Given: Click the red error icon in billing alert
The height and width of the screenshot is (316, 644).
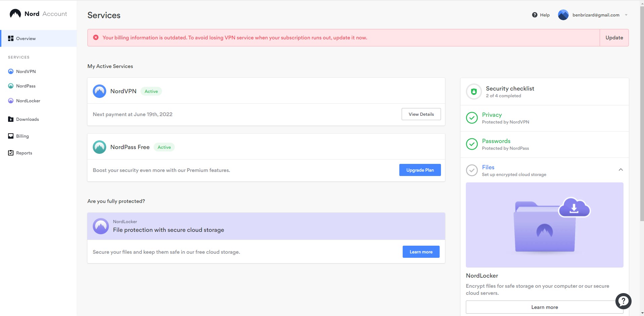Looking at the screenshot, I should coord(96,37).
